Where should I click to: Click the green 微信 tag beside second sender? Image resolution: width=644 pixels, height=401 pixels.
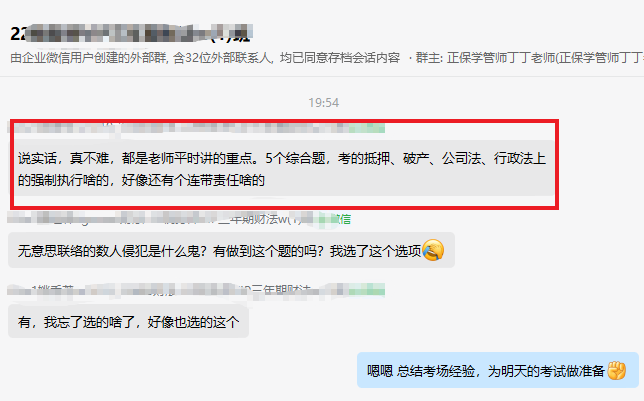click(336, 219)
